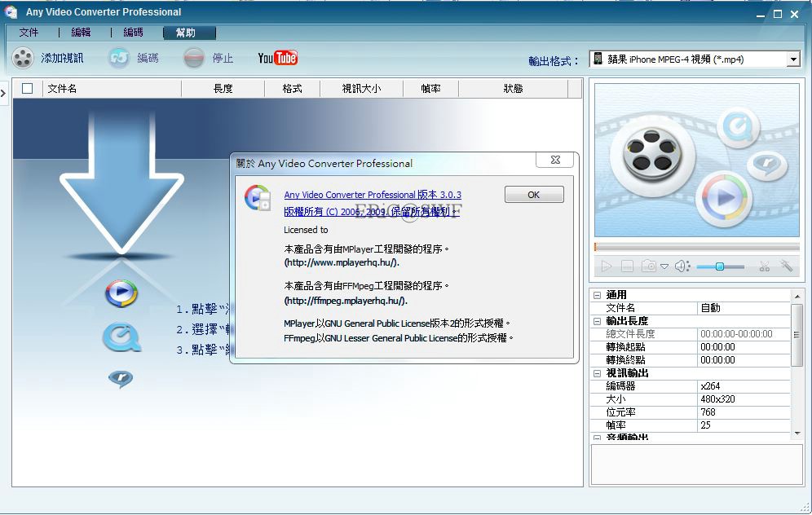The image size is (812, 515).
Task: Select the 總文件長度 property row
Action: (x=691, y=334)
